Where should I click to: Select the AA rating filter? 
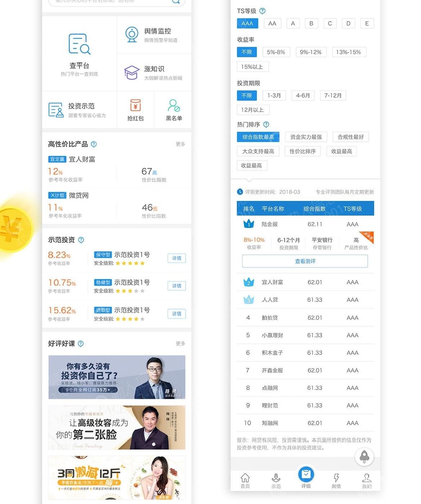272,23
